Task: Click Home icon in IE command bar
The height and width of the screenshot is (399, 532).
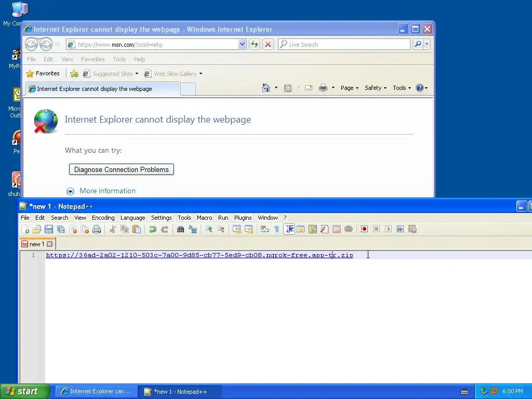Action: pyautogui.click(x=265, y=88)
